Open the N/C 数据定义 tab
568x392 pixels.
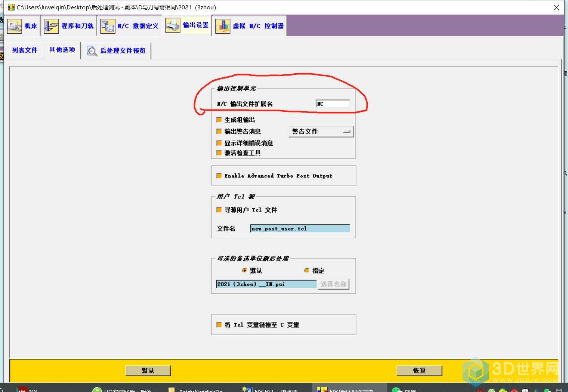click(x=130, y=26)
